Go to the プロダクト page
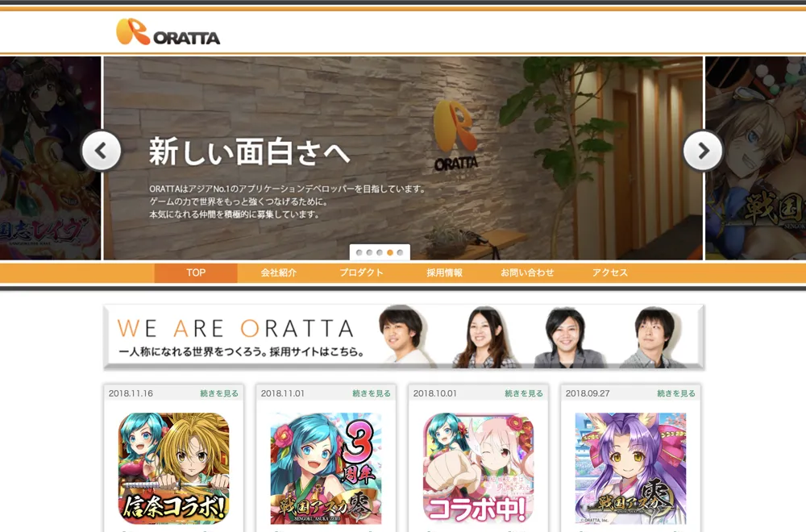 [362, 273]
